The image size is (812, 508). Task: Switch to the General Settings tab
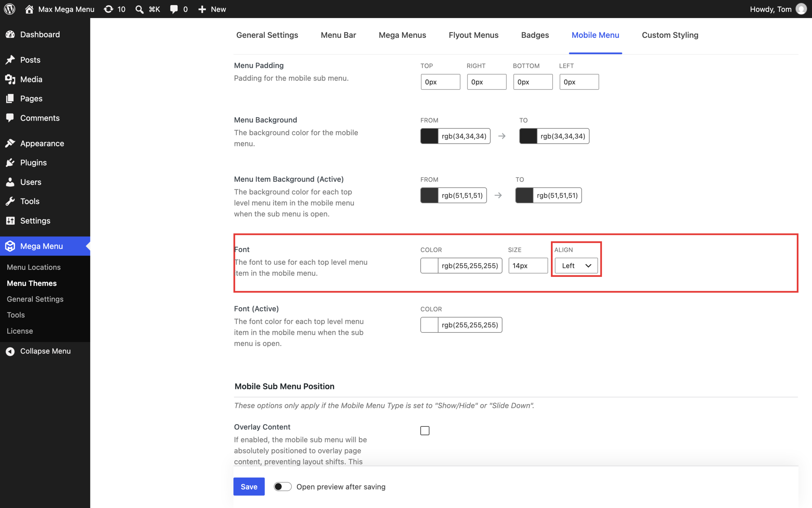[267, 35]
